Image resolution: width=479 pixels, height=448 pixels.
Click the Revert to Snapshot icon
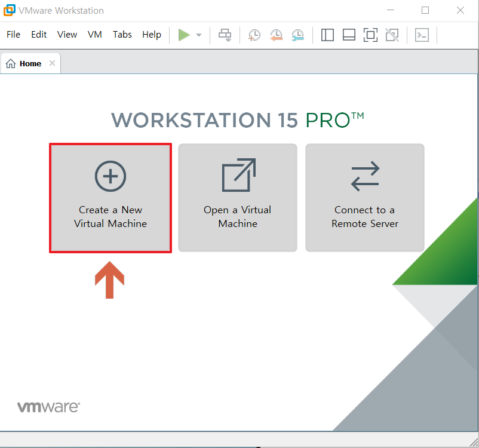coord(276,35)
